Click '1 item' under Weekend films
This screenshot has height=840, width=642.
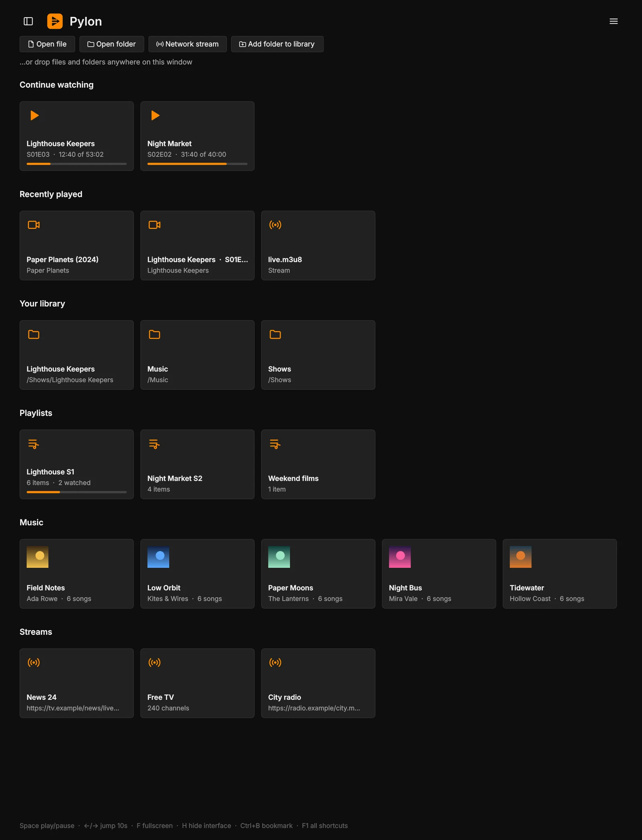(277, 489)
